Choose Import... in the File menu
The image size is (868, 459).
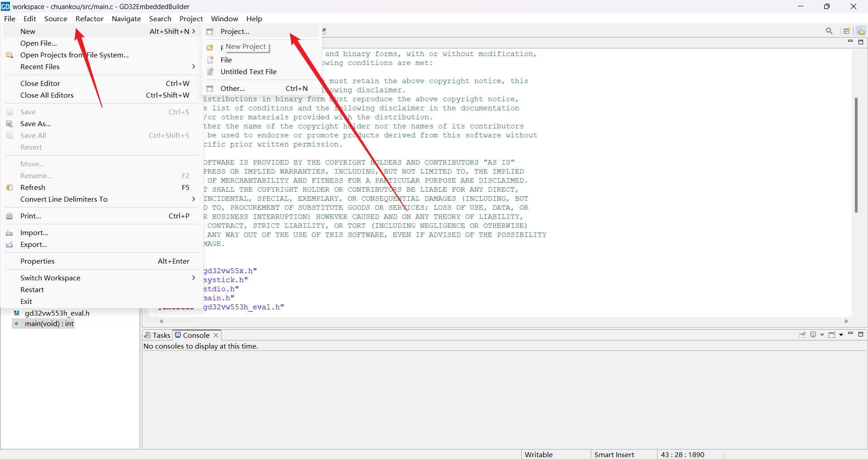point(34,232)
